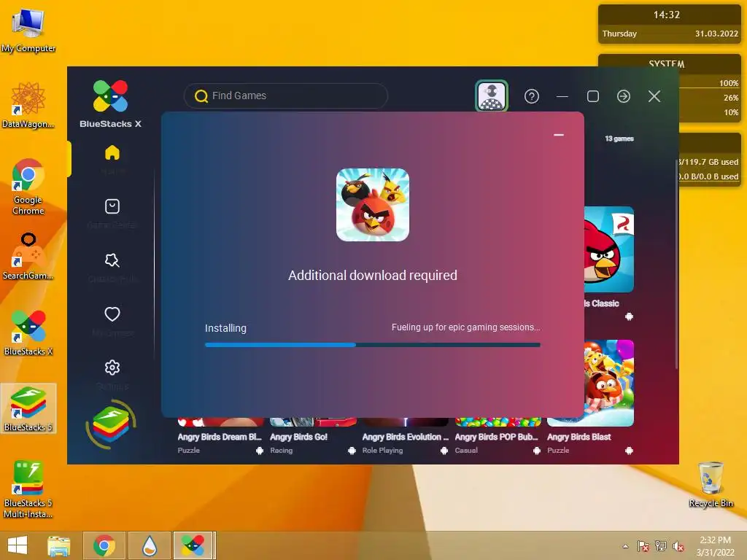Open the Game Center sidebar icon
The height and width of the screenshot is (560, 747).
(x=112, y=206)
